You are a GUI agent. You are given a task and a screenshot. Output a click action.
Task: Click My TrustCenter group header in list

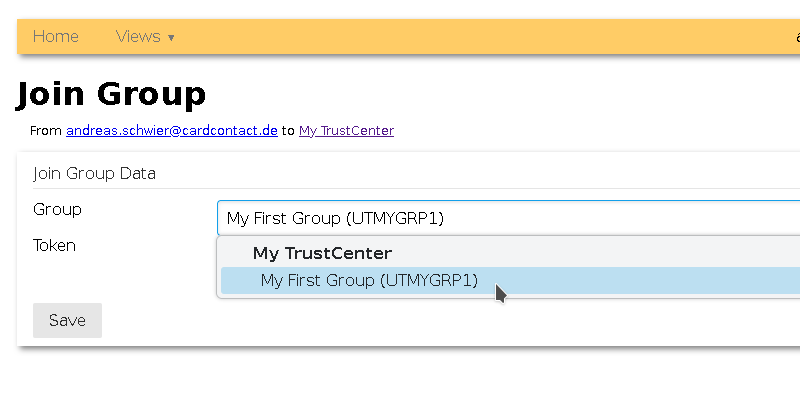pyautogui.click(x=322, y=254)
